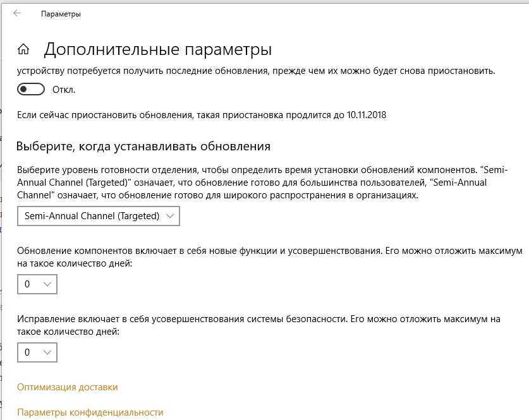Click the Home icon beside the heading

pyautogui.click(x=24, y=49)
